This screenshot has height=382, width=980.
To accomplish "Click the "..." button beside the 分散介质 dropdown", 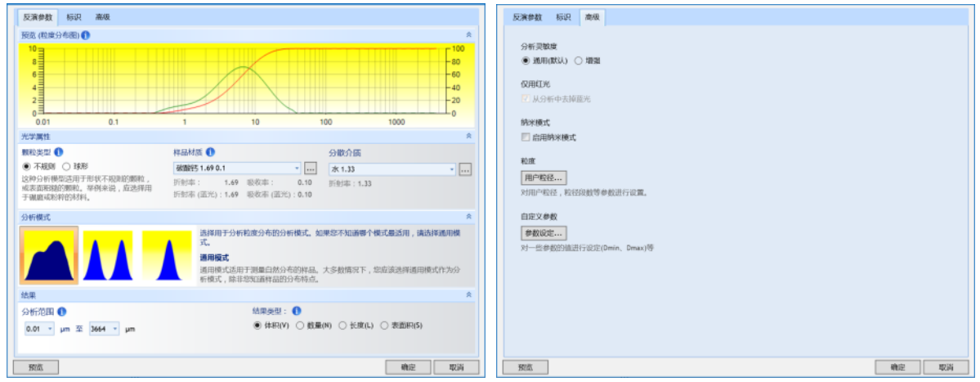I will tap(465, 169).
